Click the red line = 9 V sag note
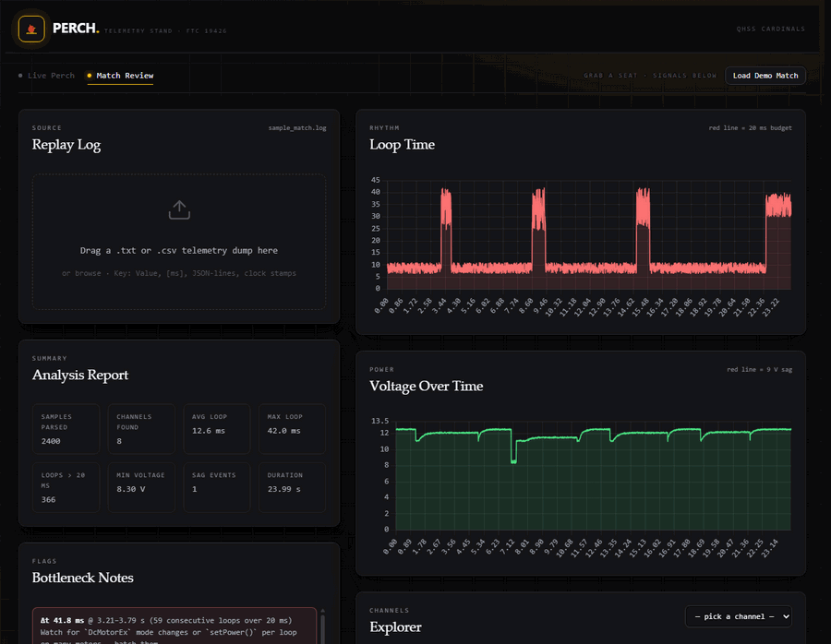This screenshot has width=831, height=644. click(x=760, y=370)
